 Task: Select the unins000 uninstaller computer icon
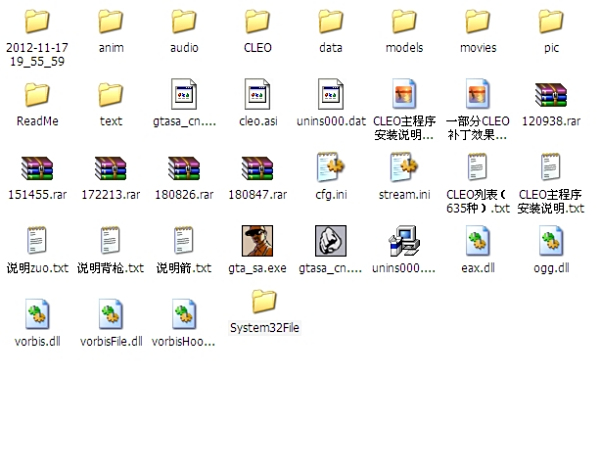point(404,241)
